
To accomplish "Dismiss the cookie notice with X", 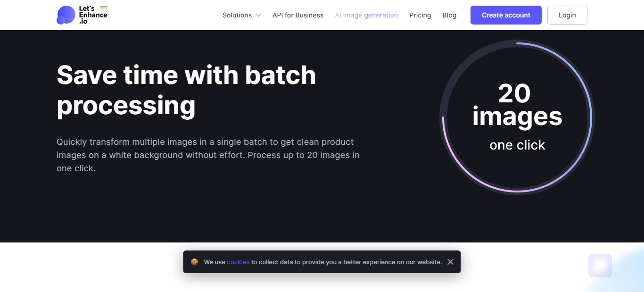I will click(450, 262).
